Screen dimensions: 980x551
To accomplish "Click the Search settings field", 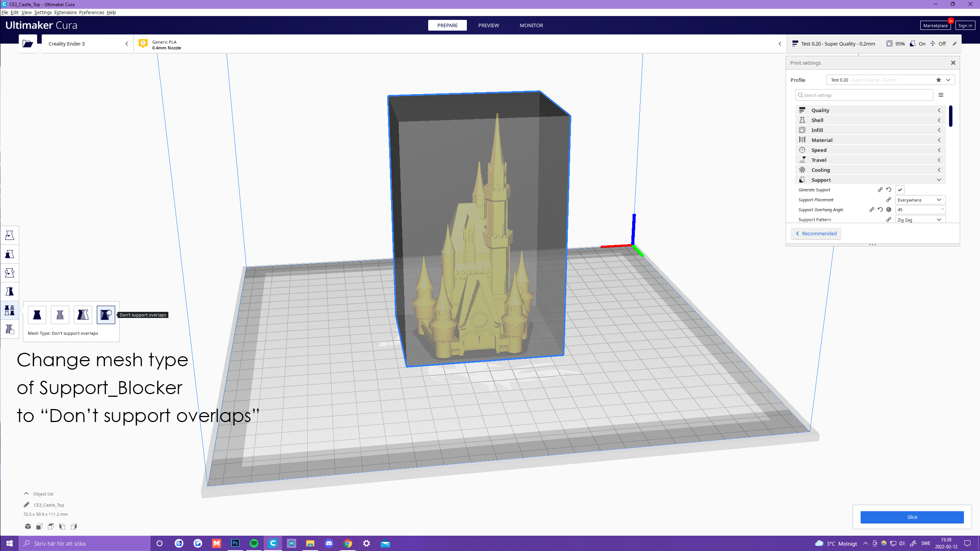I will pos(864,95).
